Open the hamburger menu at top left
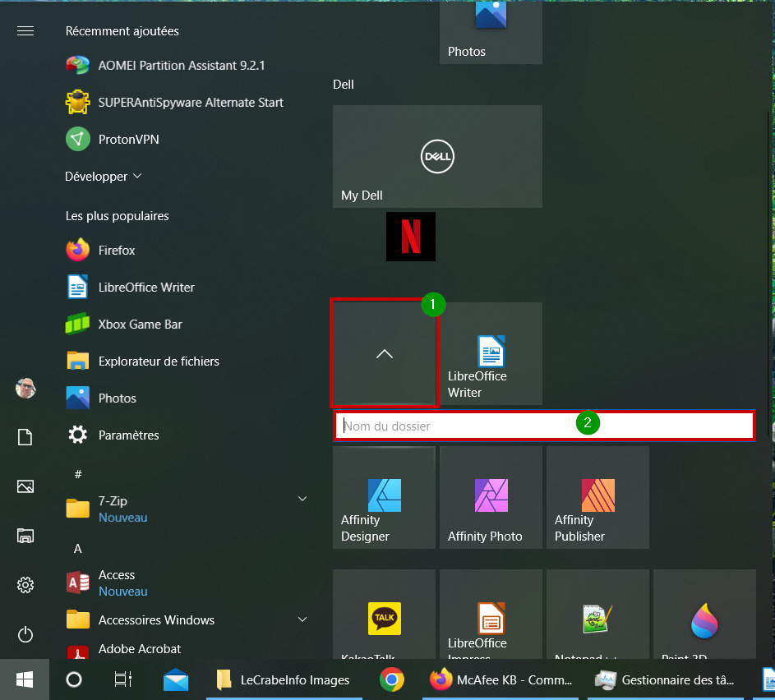 coord(25,31)
